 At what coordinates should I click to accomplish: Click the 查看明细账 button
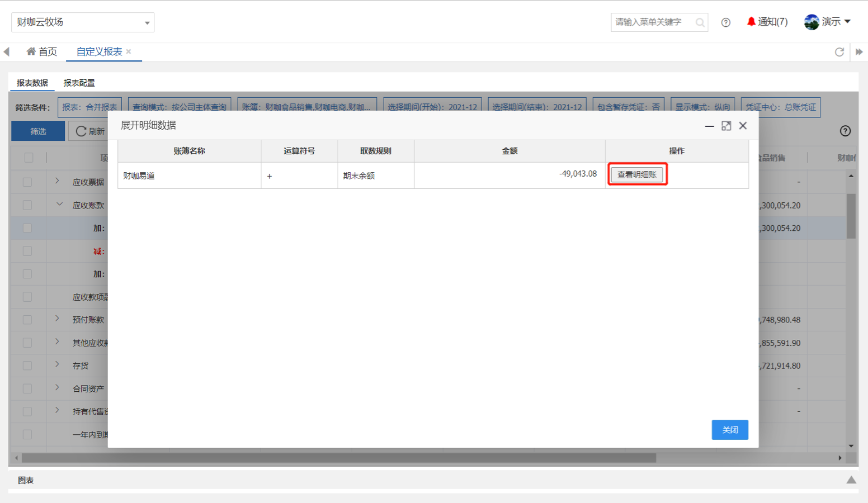coord(637,175)
